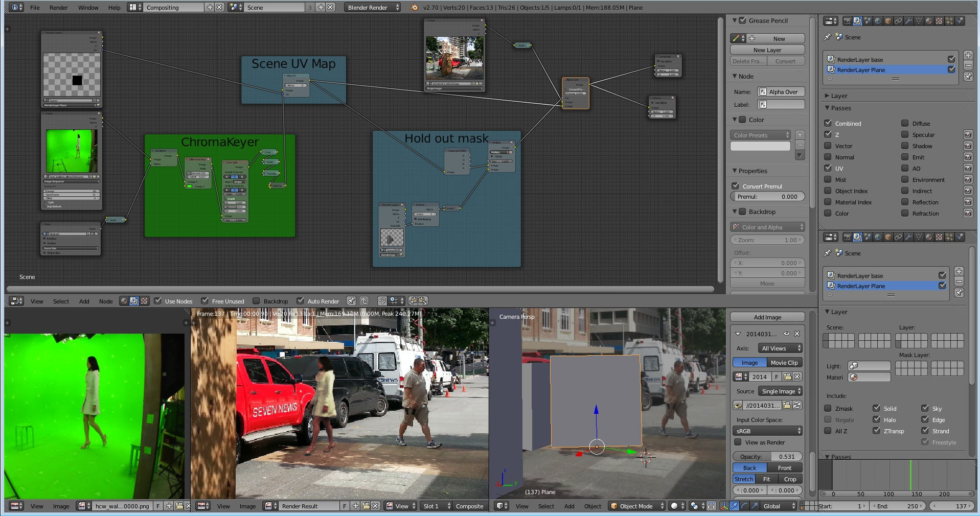Open Particles tab in upper Properties editor
The height and width of the screenshot is (516, 980).
point(949,21)
